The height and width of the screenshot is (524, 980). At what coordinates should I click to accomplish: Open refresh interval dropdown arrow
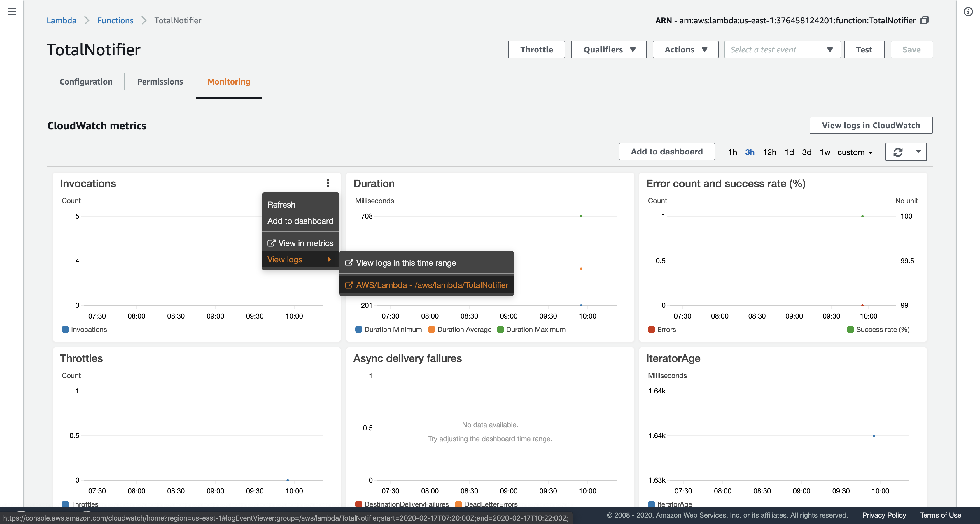pos(918,152)
